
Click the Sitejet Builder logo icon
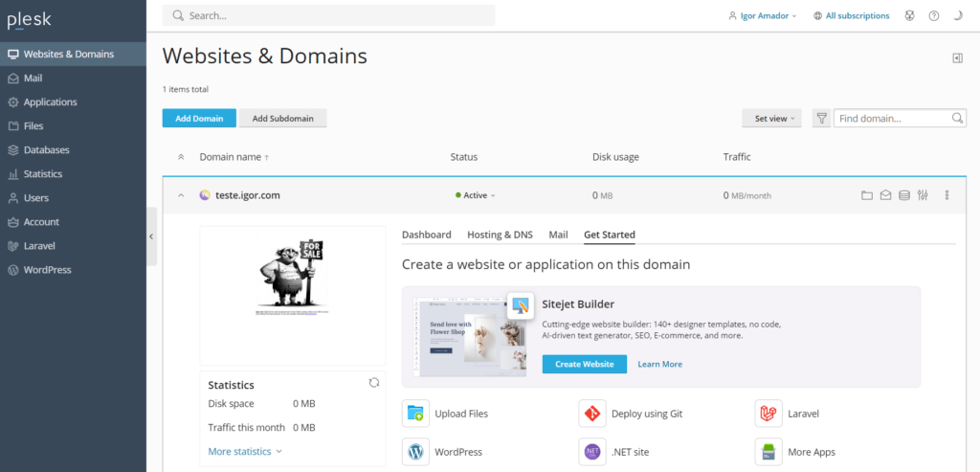[x=520, y=305]
